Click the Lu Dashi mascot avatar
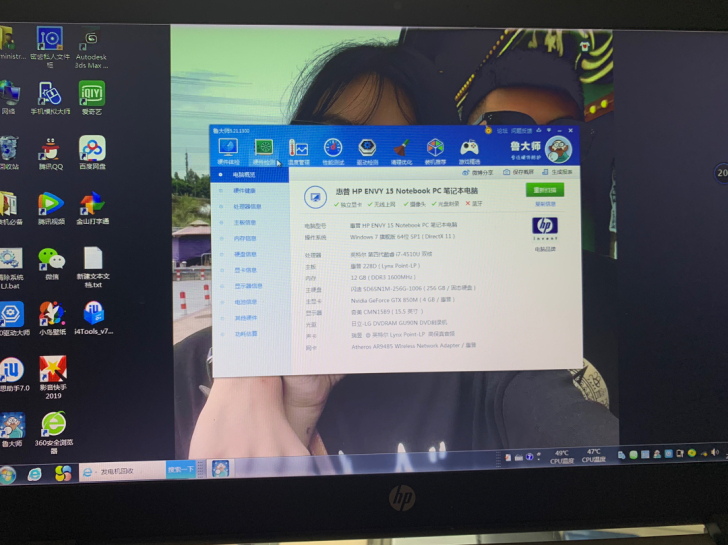The width and height of the screenshot is (728, 545). click(x=558, y=149)
